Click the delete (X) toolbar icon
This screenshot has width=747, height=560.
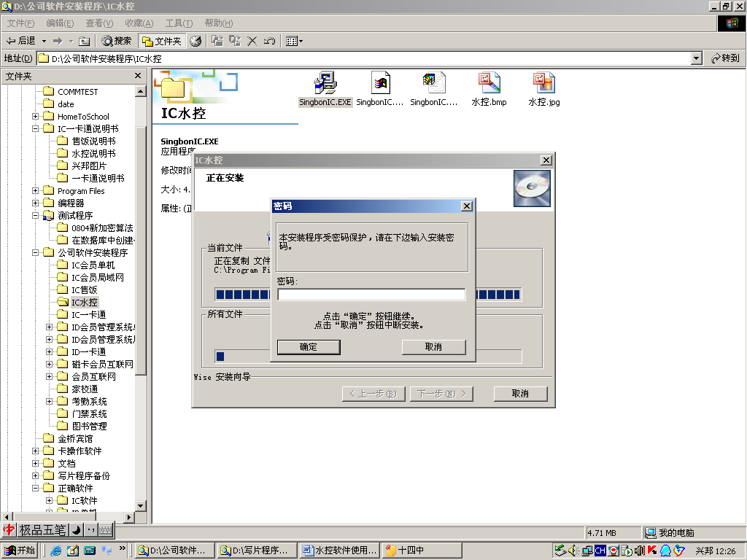[252, 41]
